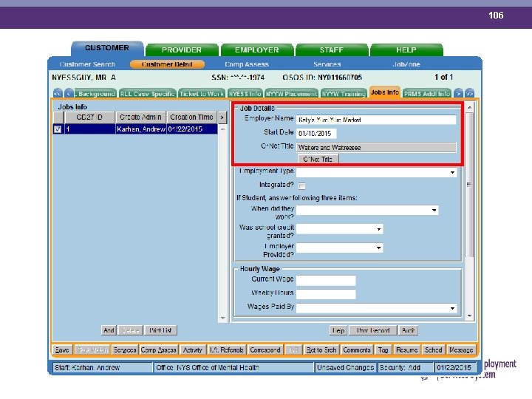532x399 pixels.
Task: Go to Customer Search submenu
Action: point(87,64)
